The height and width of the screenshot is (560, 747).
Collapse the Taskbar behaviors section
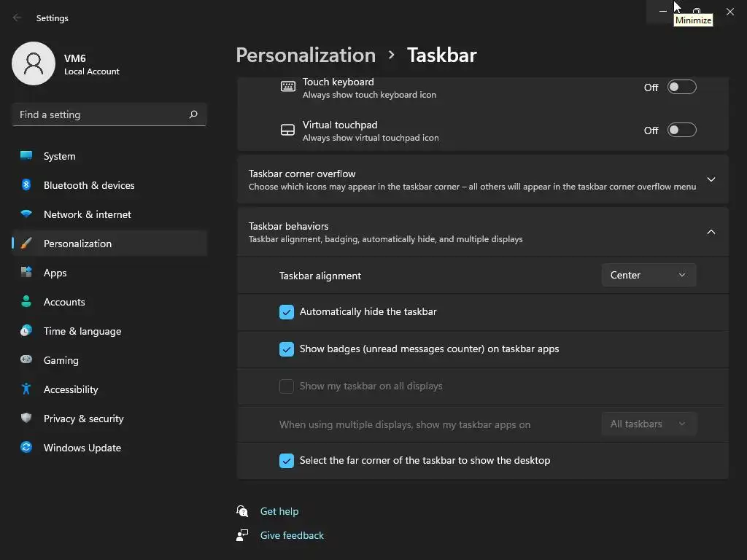711,232
